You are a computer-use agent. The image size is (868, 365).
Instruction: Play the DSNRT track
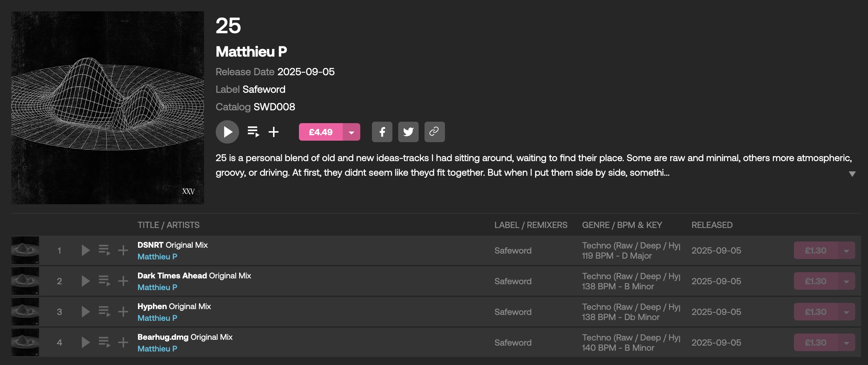pyautogui.click(x=85, y=250)
